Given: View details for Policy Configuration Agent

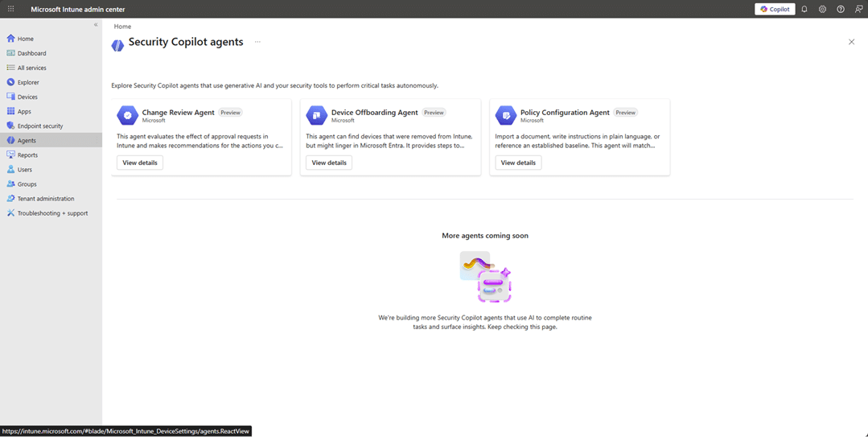Looking at the screenshot, I should [518, 163].
